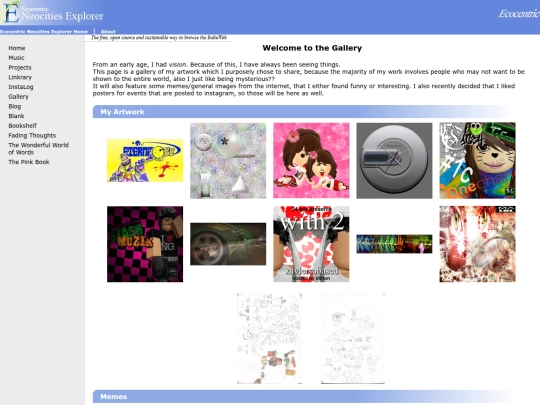The height and width of the screenshot is (405, 540).
Task: Click the Welcome to the Gallery heading
Action: (312, 48)
